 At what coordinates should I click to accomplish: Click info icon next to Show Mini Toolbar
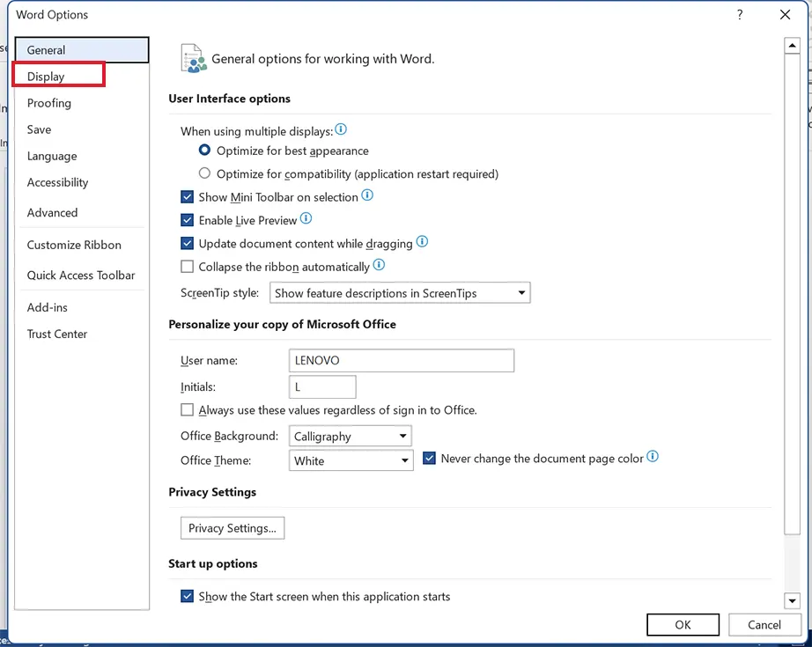(x=367, y=195)
